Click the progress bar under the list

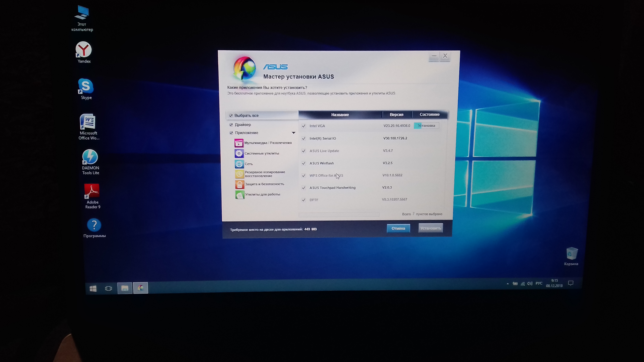point(339,215)
